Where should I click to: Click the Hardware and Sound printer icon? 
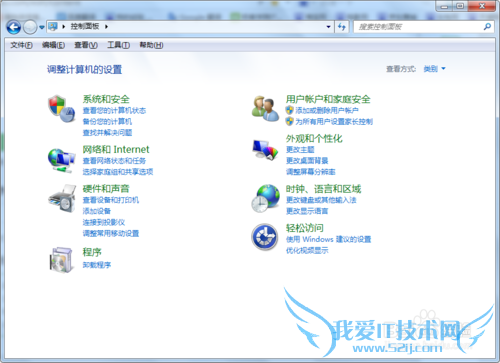[62, 199]
